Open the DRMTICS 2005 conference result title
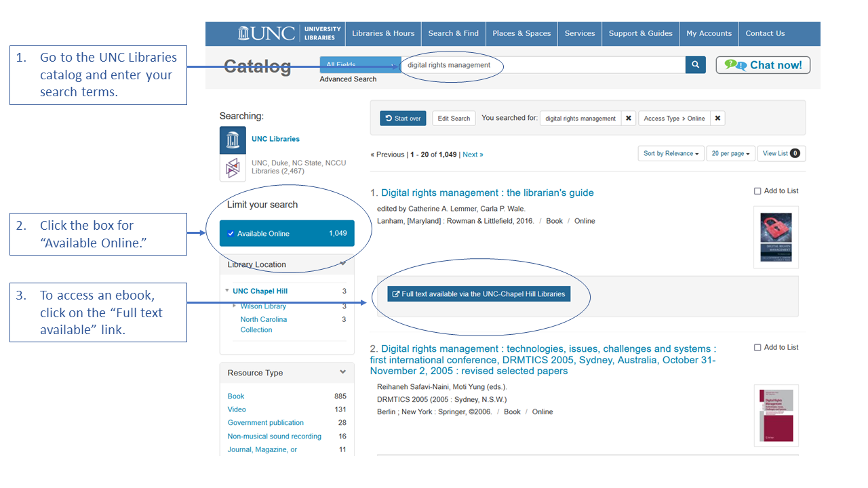Viewport: 868px width, 488px height. 542,360
